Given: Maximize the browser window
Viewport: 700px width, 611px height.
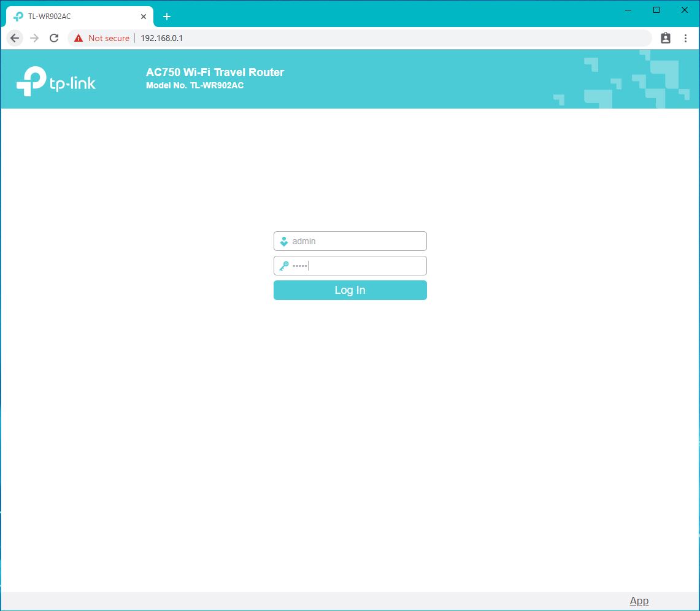Looking at the screenshot, I should 656,10.
